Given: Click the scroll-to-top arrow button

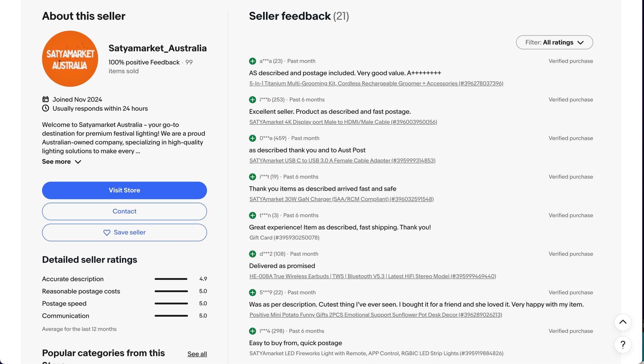Looking at the screenshot, I should tap(623, 322).
